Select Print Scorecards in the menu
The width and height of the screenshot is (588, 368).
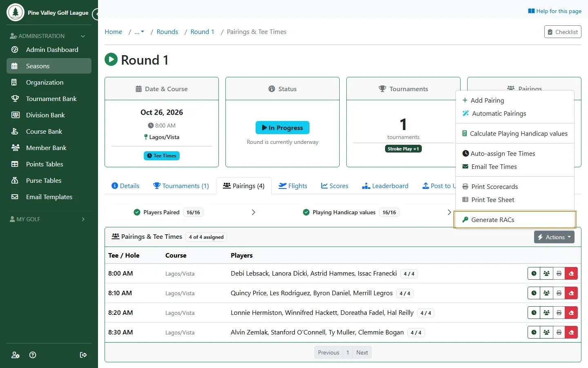coord(515,186)
